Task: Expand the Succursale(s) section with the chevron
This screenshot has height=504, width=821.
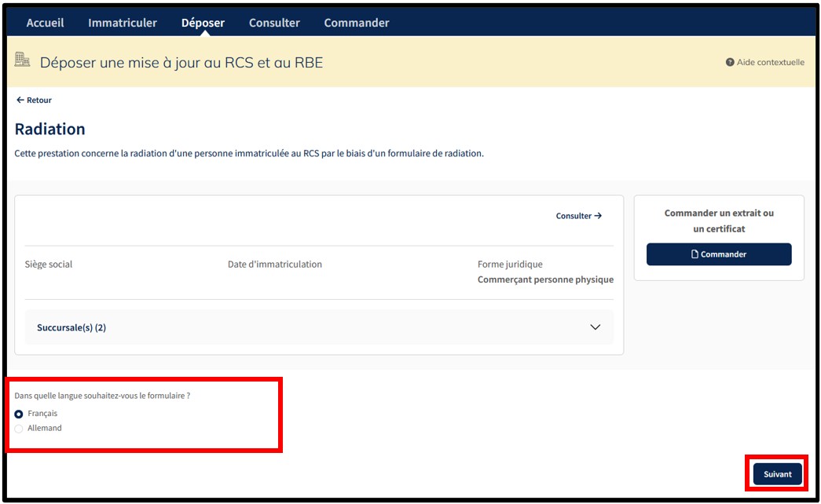Action: [x=595, y=327]
